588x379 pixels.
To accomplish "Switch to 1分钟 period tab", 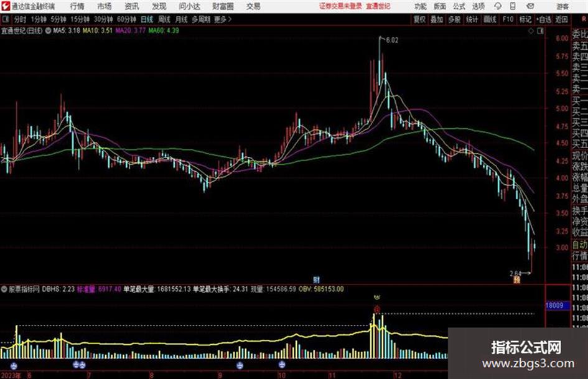I will tap(39, 19).
